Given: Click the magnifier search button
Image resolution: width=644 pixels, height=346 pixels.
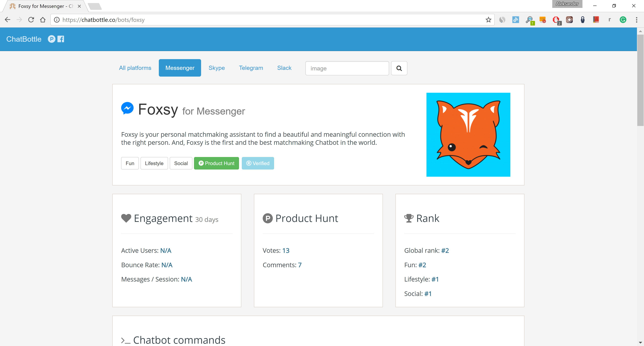Looking at the screenshot, I should (399, 68).
